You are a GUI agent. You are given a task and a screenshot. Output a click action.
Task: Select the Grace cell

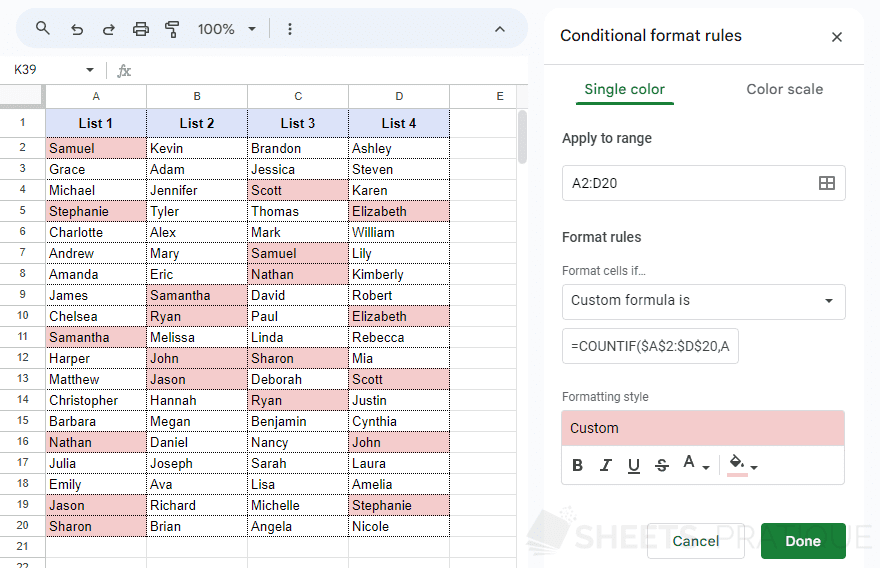(96, 170)
